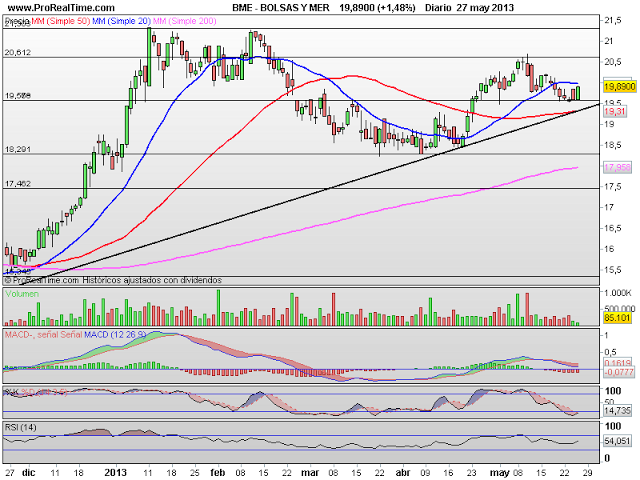Click the yellow 85.101 volume value tag
This screenshot has height=480, width=640.
tap(617, 318)
